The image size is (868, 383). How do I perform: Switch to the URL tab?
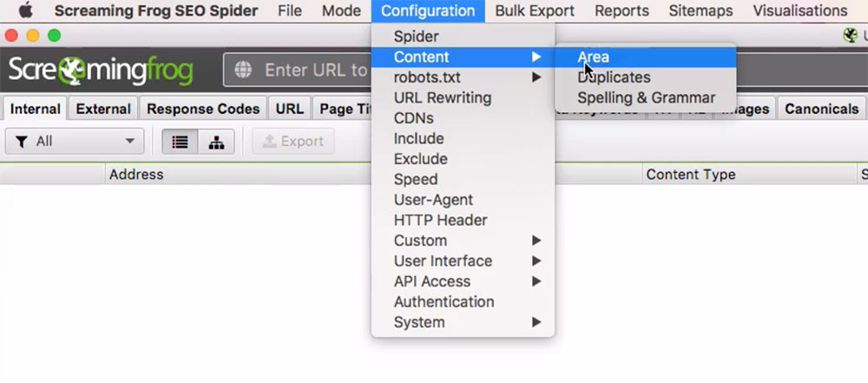290,109
